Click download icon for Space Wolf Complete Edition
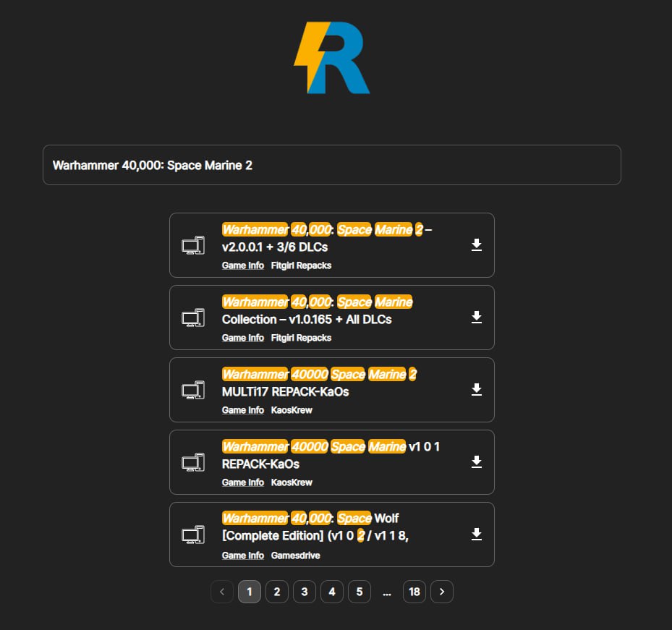672x630 pixels. click(x=476, y=535)
